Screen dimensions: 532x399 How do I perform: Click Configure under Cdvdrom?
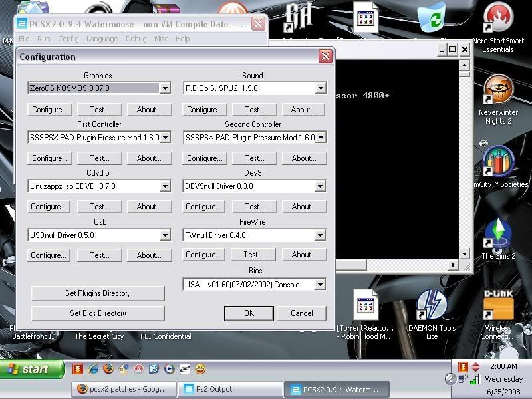[49, 207]
